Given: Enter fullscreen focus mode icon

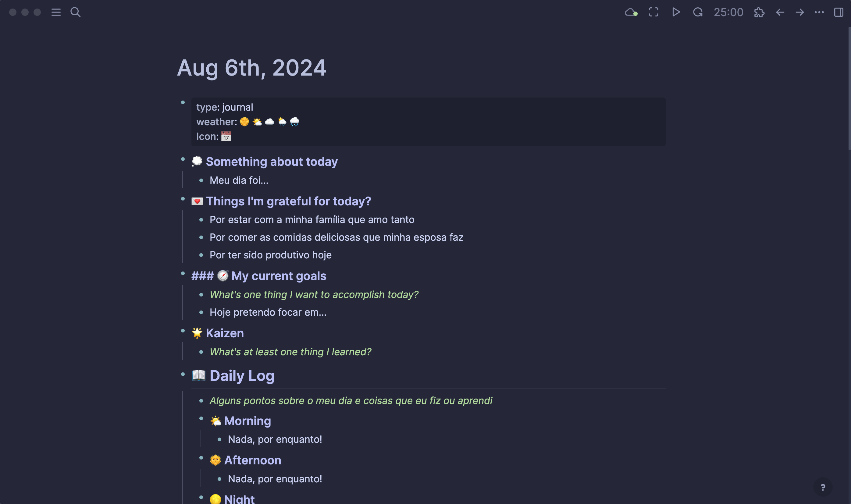Looking at the screenshot, I should click(x=653, y=12).
